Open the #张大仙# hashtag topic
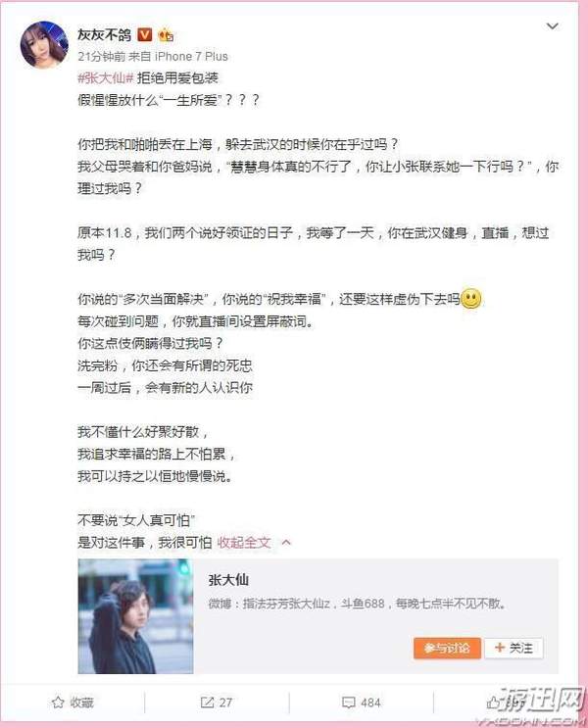 (106, 77)
